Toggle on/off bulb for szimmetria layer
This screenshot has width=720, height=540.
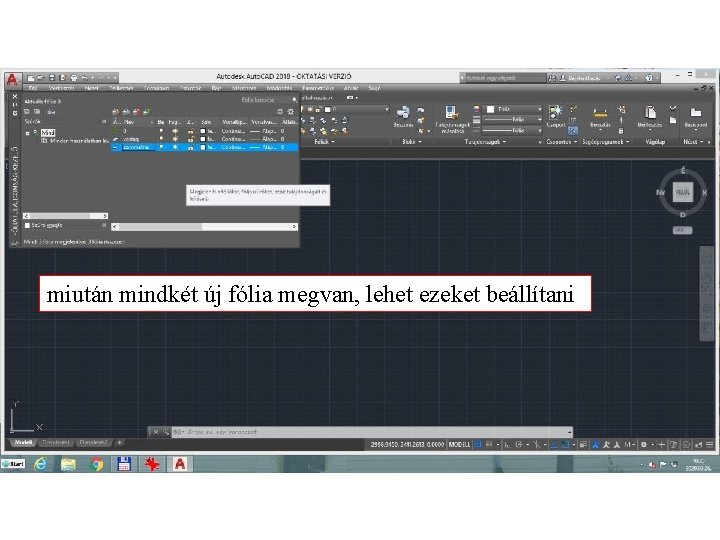(161, 147)
